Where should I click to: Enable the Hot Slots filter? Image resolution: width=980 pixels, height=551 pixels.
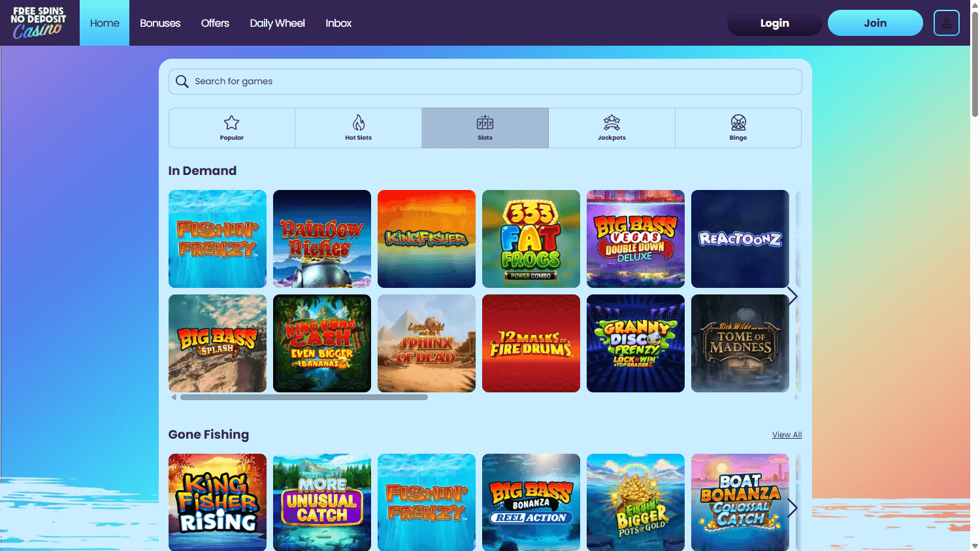coord(358,128)
